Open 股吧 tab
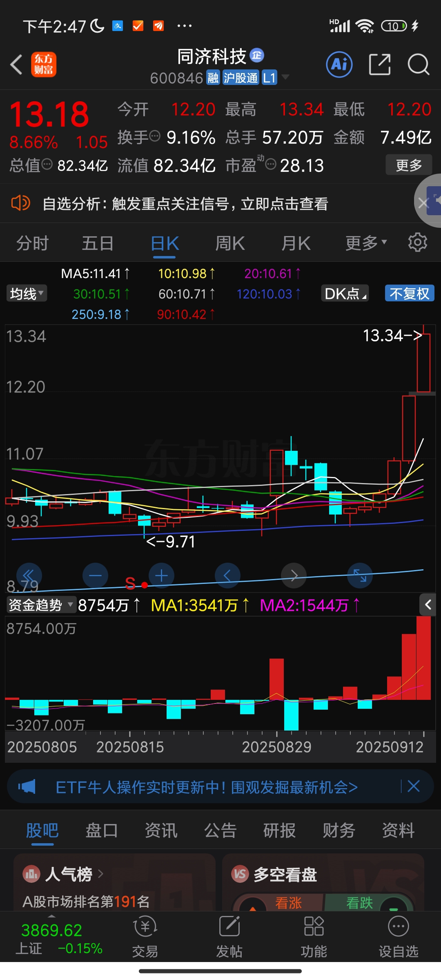Viewport: 441px width, 980px height. (42, 830)
